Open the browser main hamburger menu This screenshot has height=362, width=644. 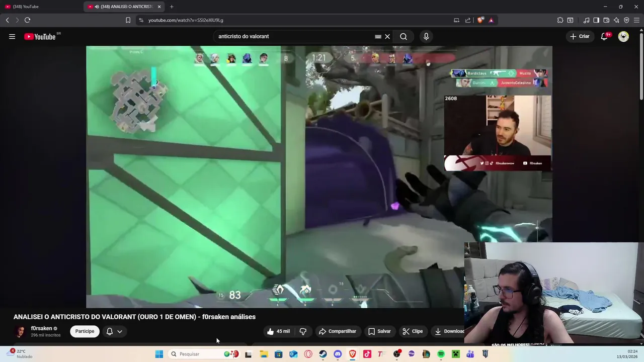pyautogui.click(x=636, y=20)
